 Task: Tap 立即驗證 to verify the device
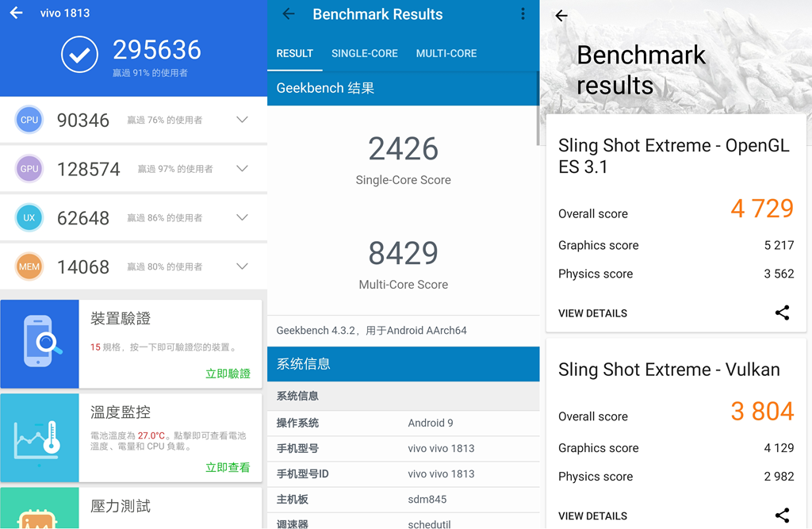click(228, 374)
